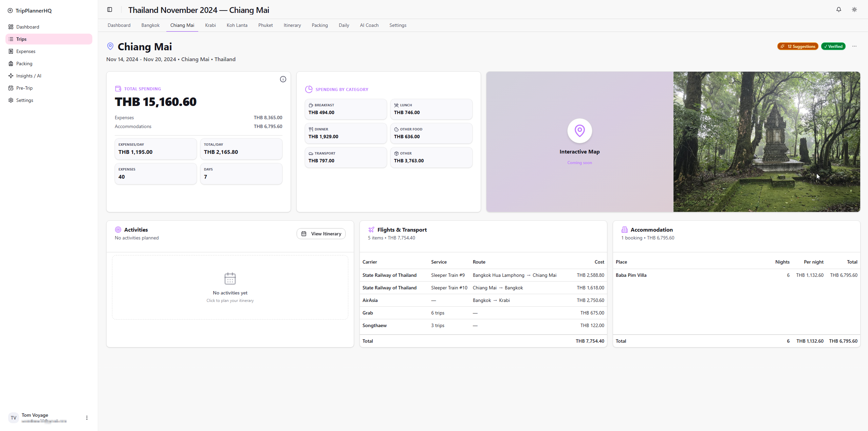Click the Pre-Trip clock icon in sidebar

11,88
